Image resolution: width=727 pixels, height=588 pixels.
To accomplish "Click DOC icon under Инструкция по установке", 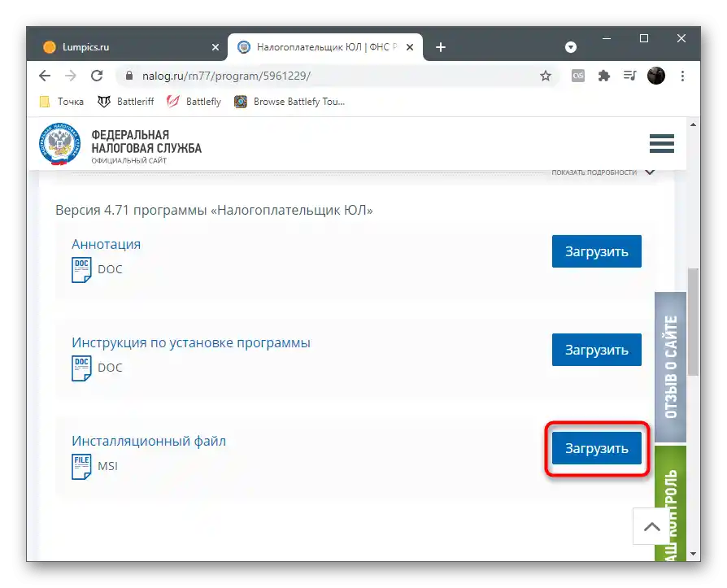I will point(81,368).
